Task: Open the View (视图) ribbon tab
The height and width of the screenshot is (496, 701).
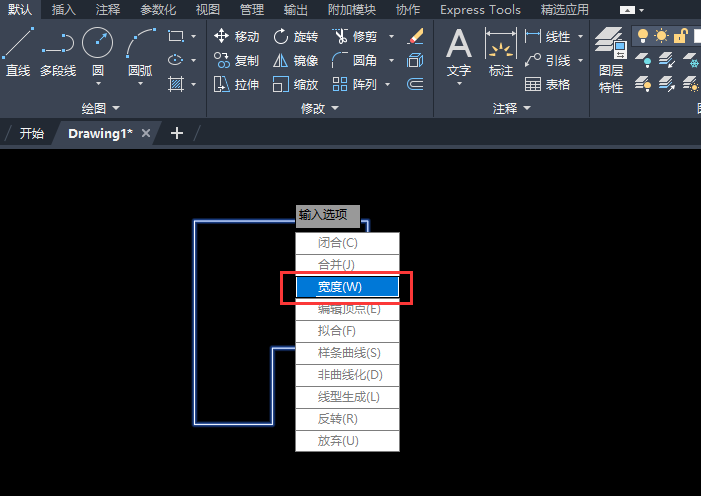Action: tap(208, 9)
